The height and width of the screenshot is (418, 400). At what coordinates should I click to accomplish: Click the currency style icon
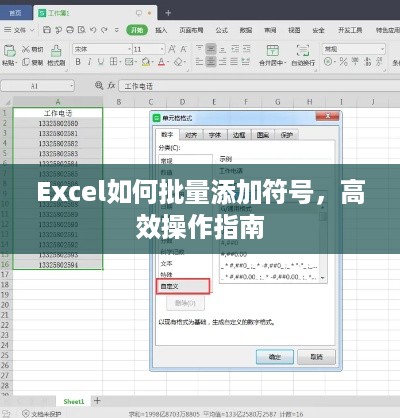tap(328, 62)
